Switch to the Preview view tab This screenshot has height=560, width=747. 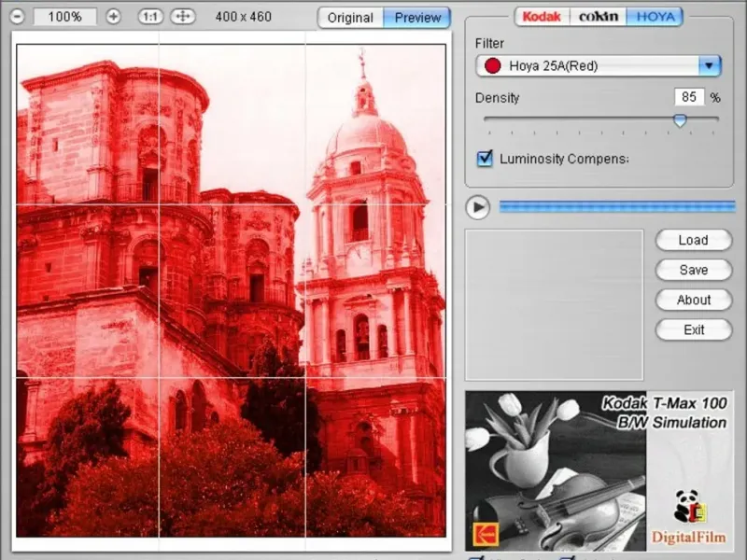[x=417, y=18]
